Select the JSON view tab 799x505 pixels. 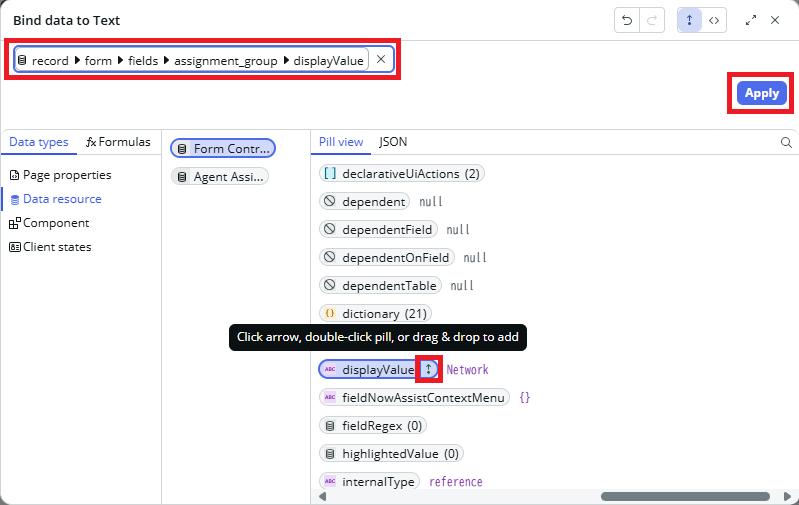tap(393, 142)
